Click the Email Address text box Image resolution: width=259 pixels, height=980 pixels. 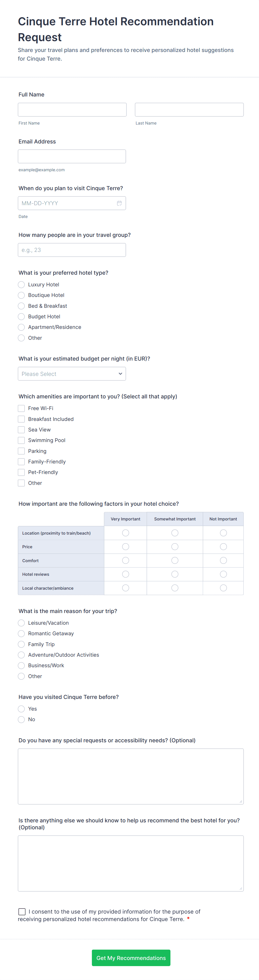(x=72, y=156)
